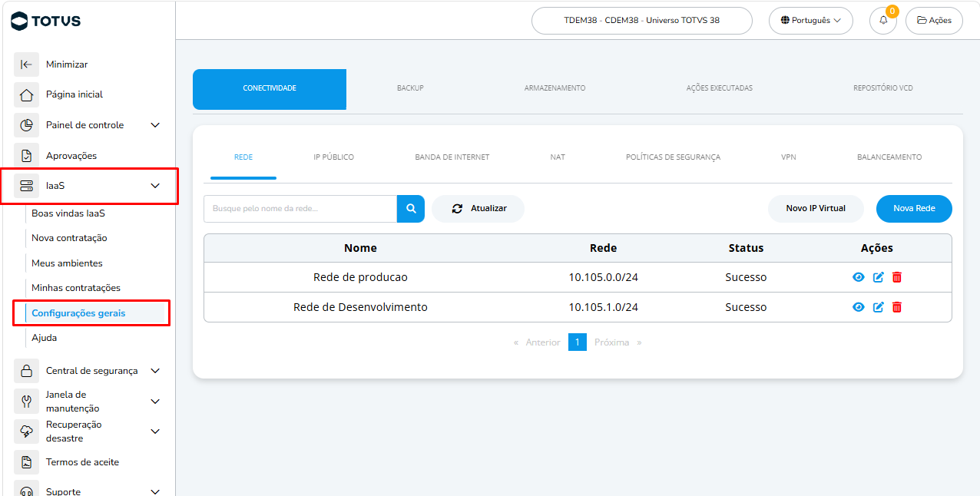
Task: Open Configurações gerais menu item
Action: 78,313
